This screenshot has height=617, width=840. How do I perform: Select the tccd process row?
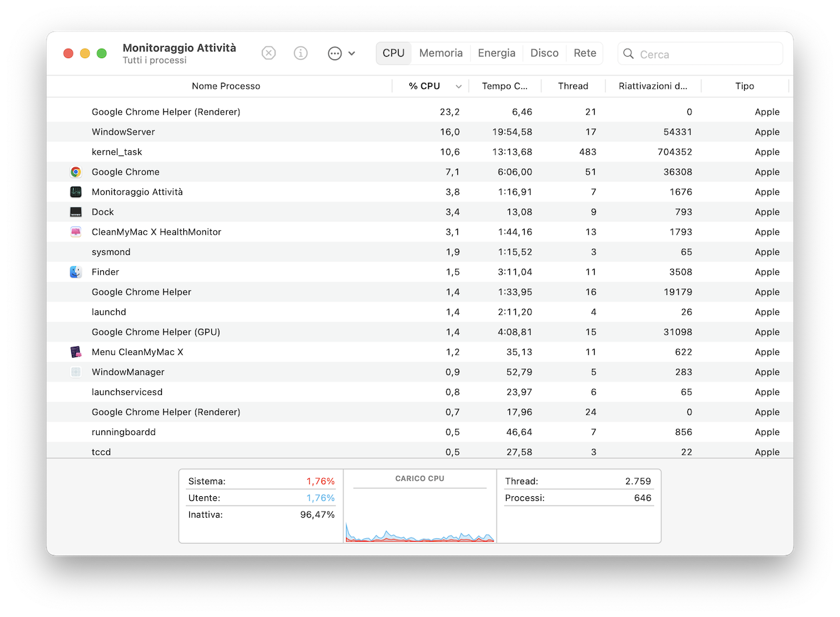pos(420,450)
